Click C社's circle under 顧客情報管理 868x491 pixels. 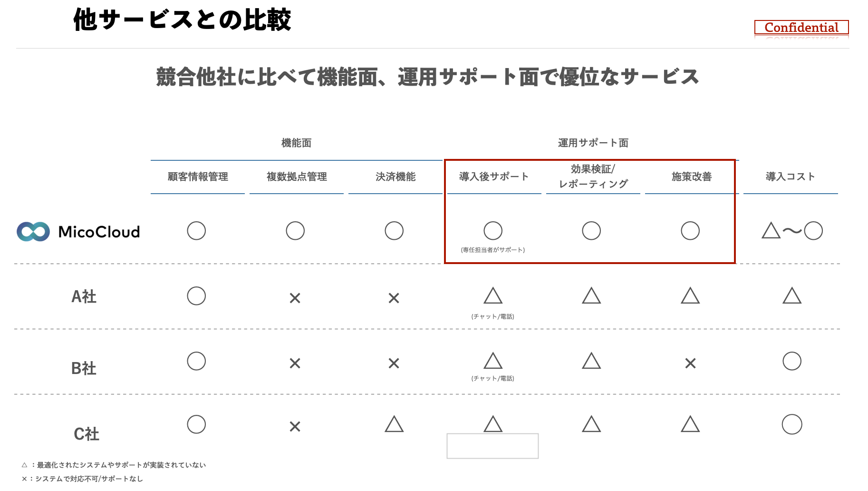(x=196, y=424)
